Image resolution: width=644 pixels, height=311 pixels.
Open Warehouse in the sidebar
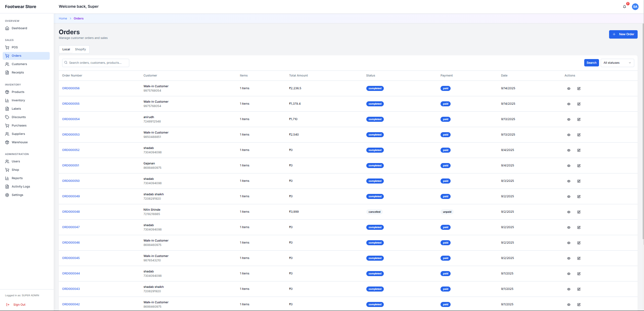tap(26, 142)
